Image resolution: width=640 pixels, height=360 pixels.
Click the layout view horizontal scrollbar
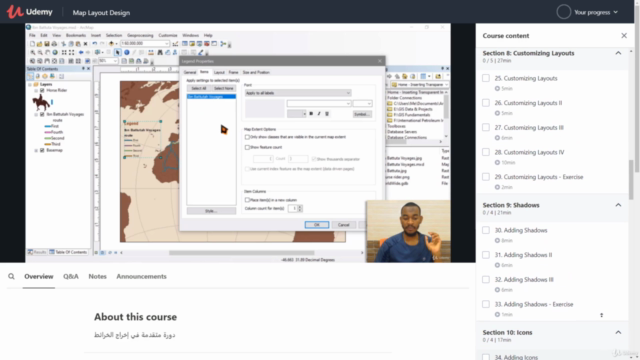coord(242,253)
